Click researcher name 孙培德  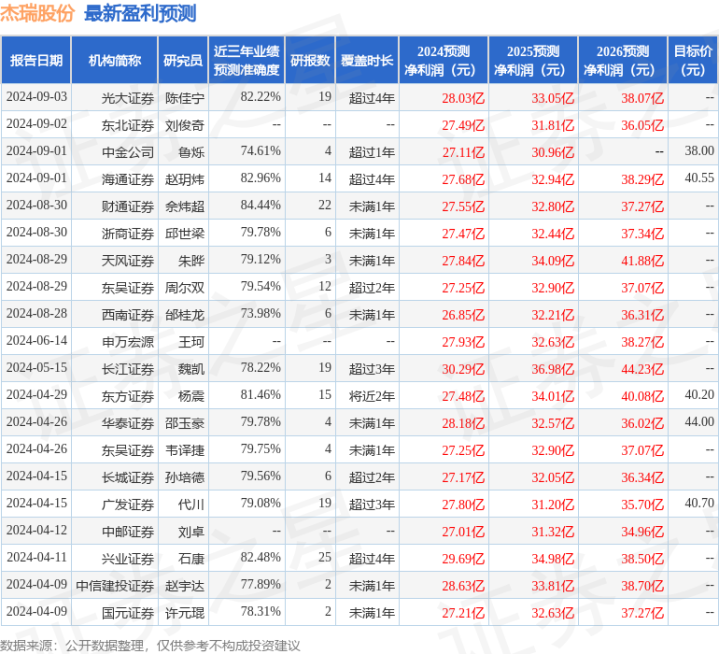185,477
